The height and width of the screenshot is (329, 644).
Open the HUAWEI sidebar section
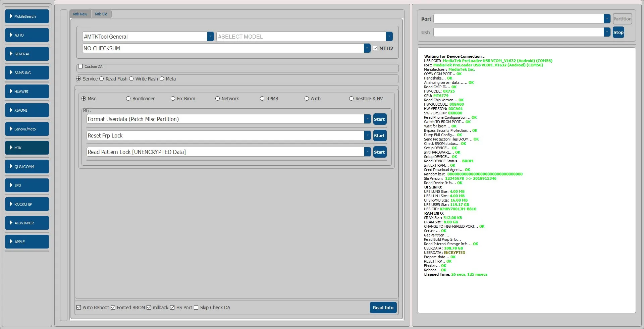(x=27, y=92)
